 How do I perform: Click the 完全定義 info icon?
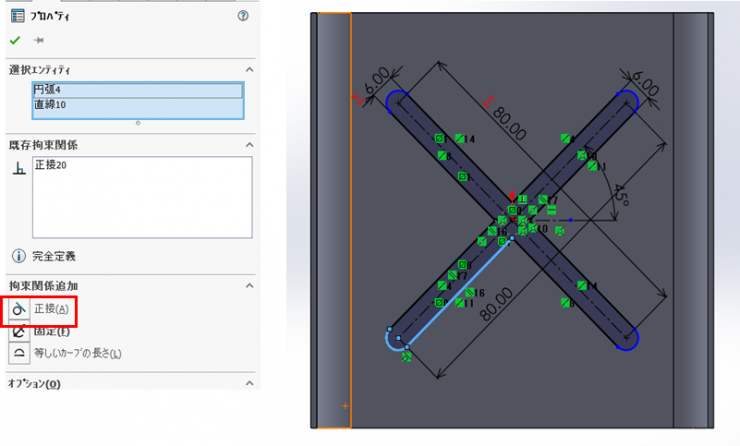coord(18,256)
